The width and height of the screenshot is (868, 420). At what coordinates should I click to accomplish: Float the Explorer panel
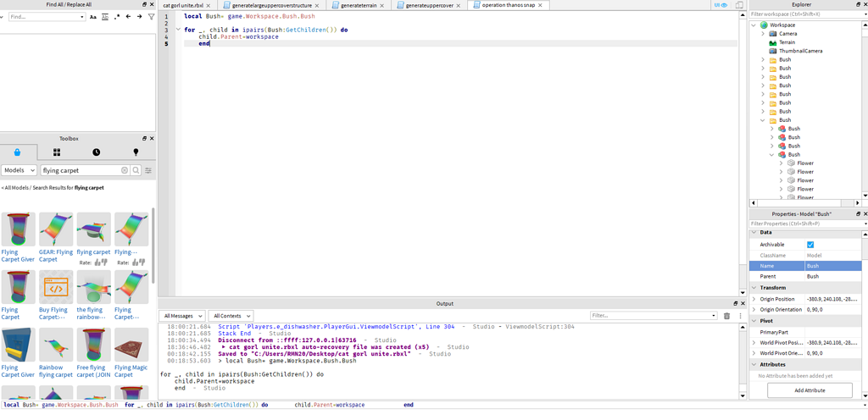[856, 4]
